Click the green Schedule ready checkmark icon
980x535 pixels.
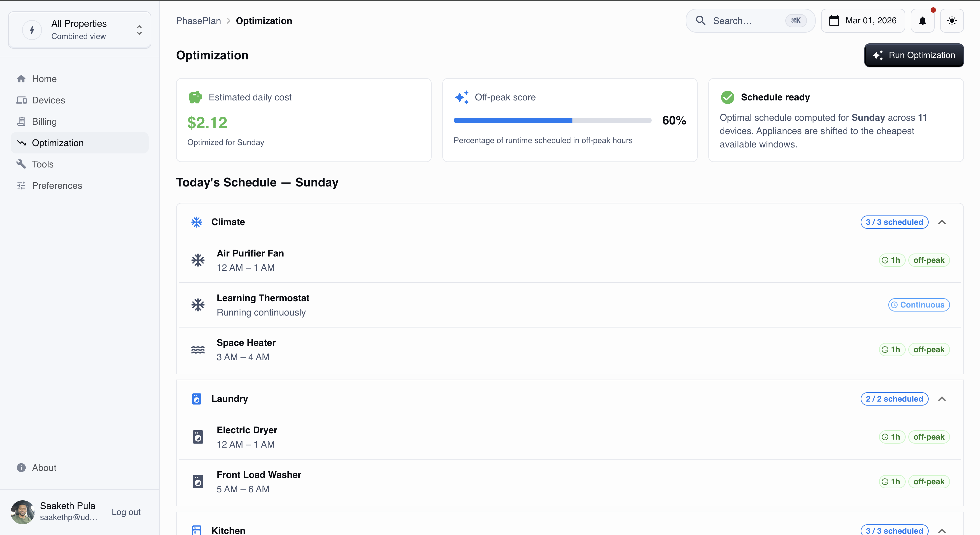727,97
